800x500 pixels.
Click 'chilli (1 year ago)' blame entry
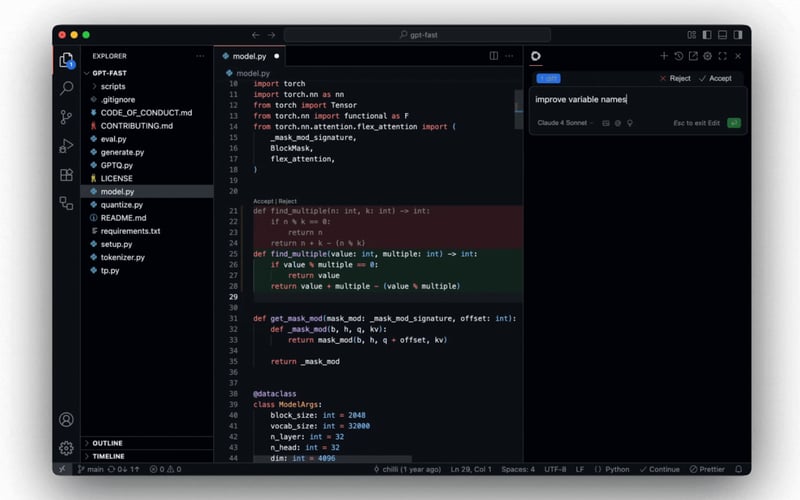[407, 469]
